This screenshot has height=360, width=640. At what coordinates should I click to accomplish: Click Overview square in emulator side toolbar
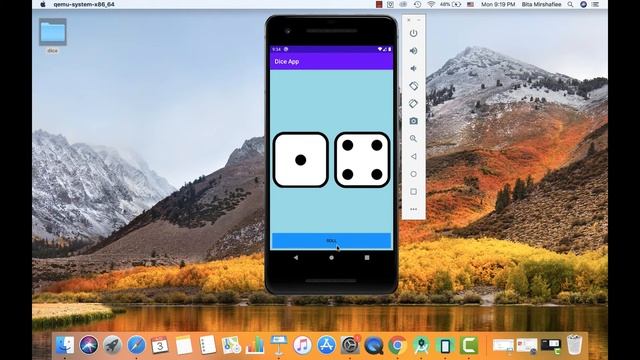pyautogui.click(x=413, y=191)
